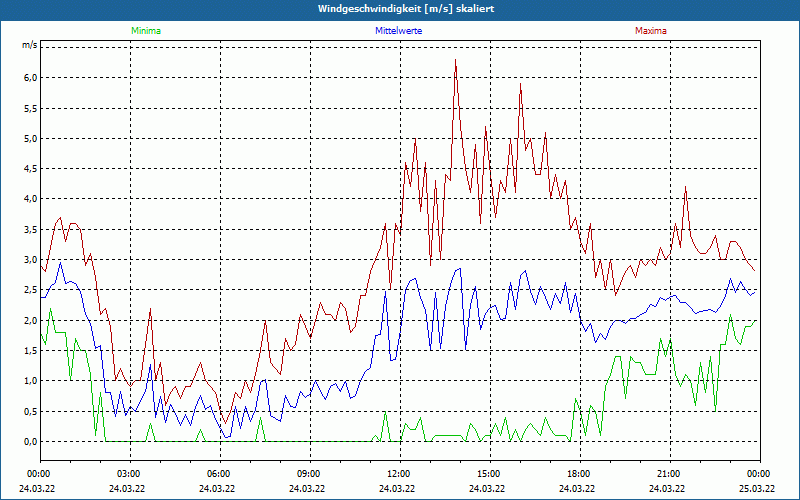Click the '0,5' y-axis value
Image resolution: width=800 pixels, height=500 pixels.
(x=30, y=412)
